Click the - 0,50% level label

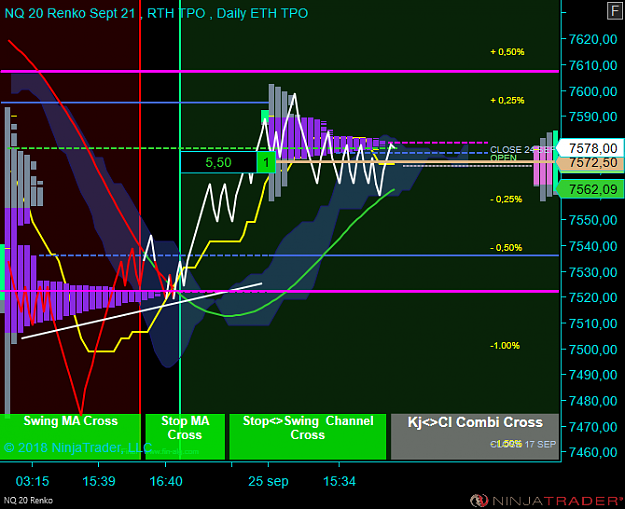click(506, 248)
